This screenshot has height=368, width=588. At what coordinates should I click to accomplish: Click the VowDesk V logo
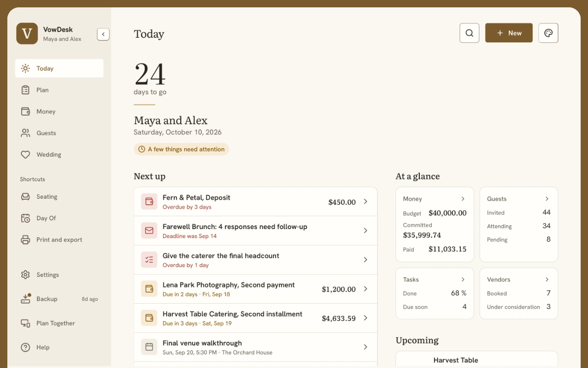pos(27,34)
